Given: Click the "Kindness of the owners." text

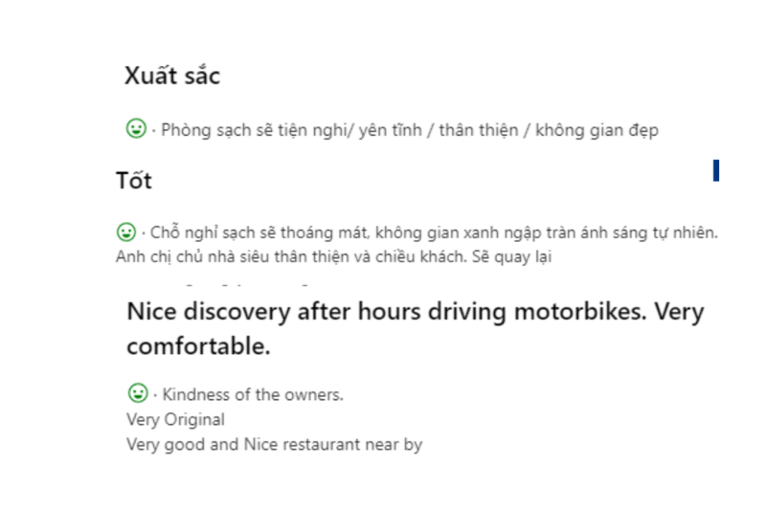Looking at the screenshot, I should tap(253, 394).
